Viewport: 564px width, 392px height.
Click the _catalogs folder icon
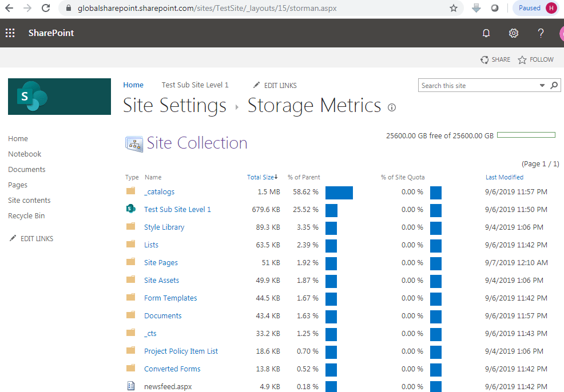tap(130, 191)
